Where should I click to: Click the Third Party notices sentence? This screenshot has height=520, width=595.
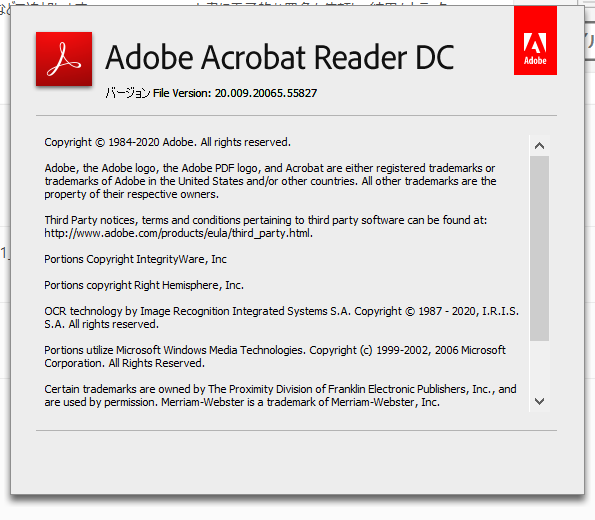tap(266, 220)
